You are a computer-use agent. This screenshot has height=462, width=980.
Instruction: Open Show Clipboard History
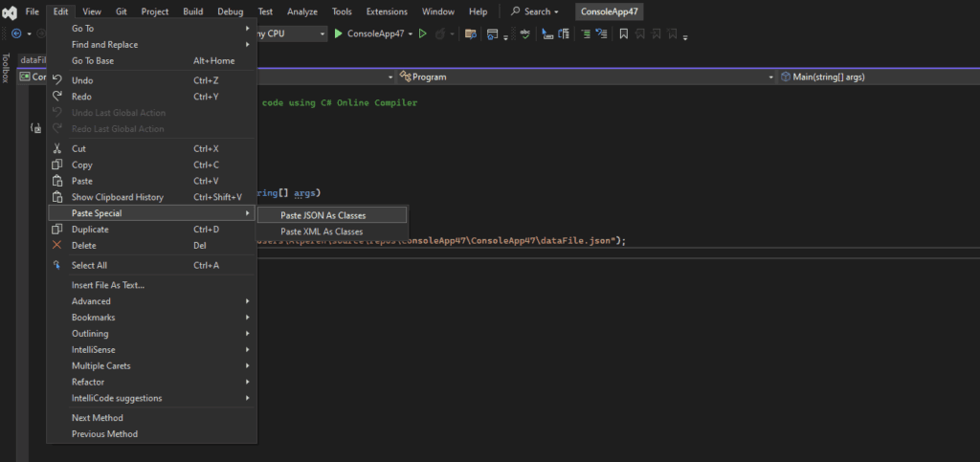pos(152,197)
